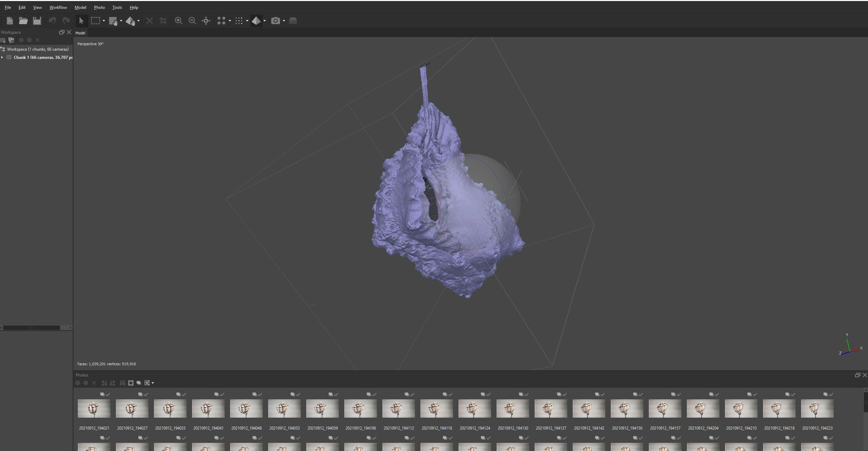868x451 pixels.
Task: Click the layered tiled-model view icon
Action: (293, 21)
